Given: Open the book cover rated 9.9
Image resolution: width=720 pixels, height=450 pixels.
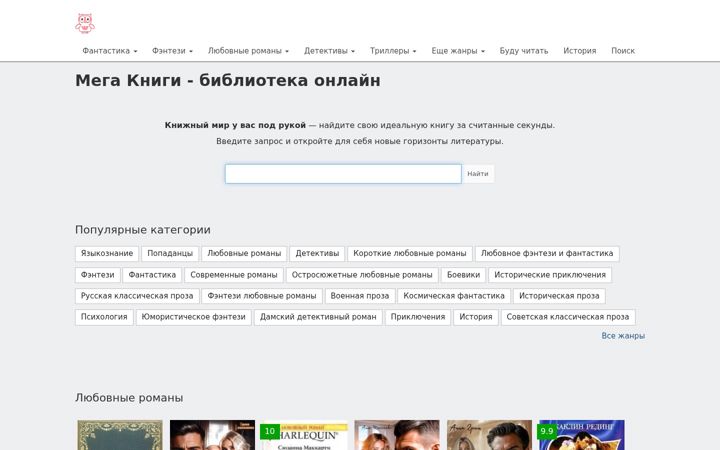Looking at the screenshot, I should [x=582, y=435].
